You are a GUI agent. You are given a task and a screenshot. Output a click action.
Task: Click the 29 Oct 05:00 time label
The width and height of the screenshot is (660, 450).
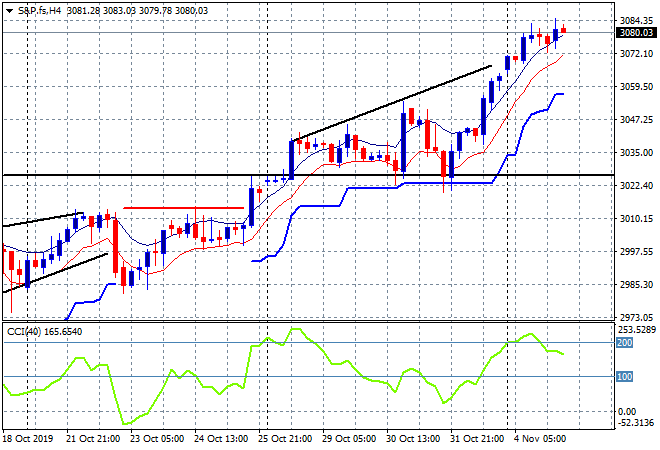coord(349,439)
